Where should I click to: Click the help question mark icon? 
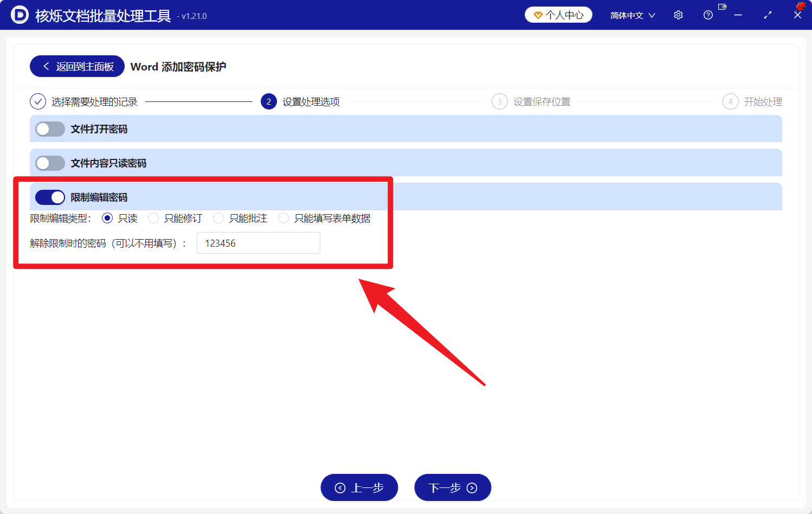(x=707, y=15)
